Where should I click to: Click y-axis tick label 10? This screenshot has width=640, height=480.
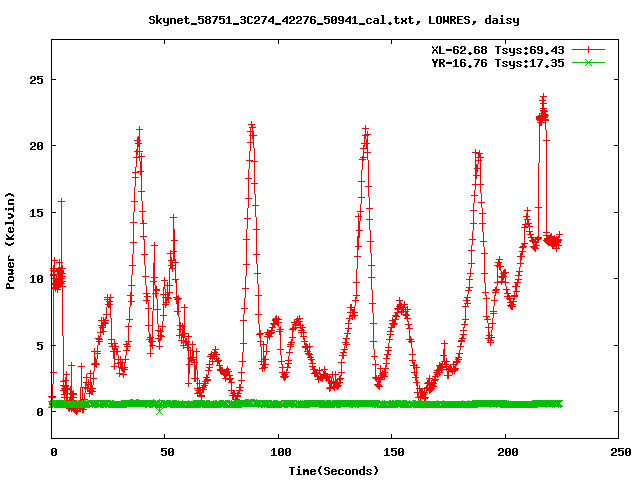click(x=36, y=279)
